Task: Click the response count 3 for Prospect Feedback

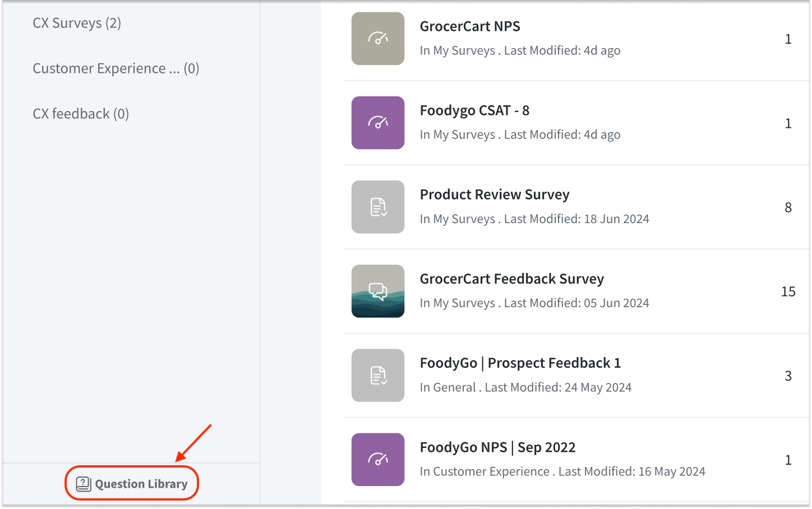Action: (x=788, y=376)
